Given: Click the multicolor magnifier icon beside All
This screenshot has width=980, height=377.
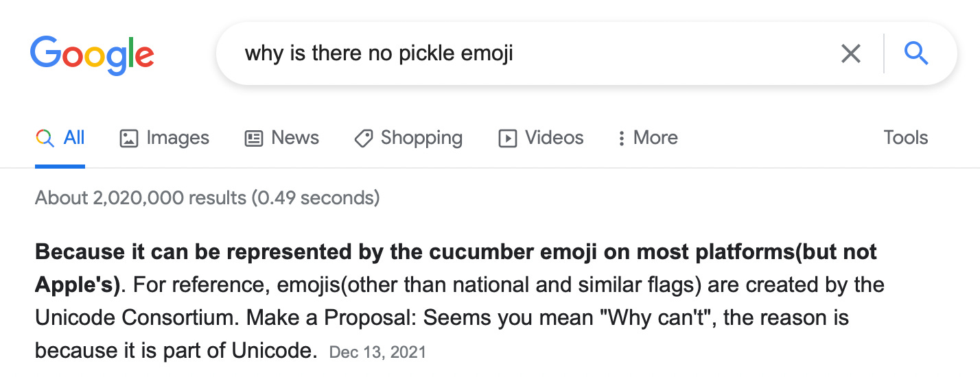Looking at the screenshot, I should 45,138.
